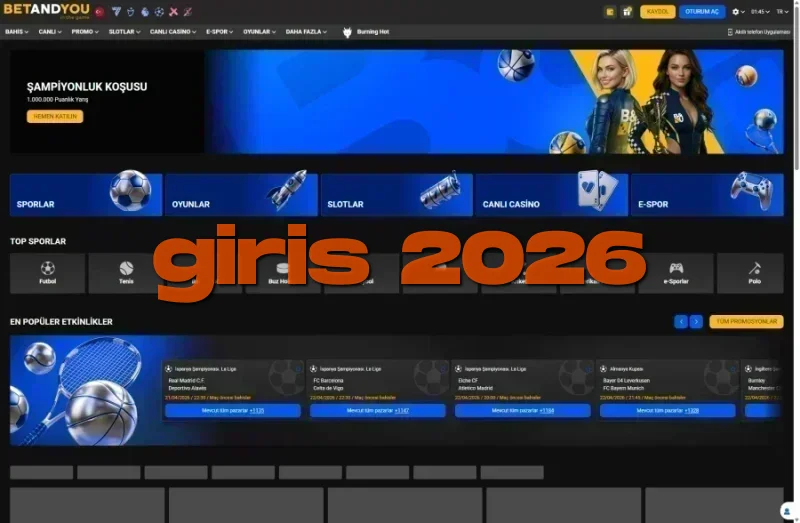Select the Polo sport tile
This screenshot has width=800, height=523.
tap(751, 273)
